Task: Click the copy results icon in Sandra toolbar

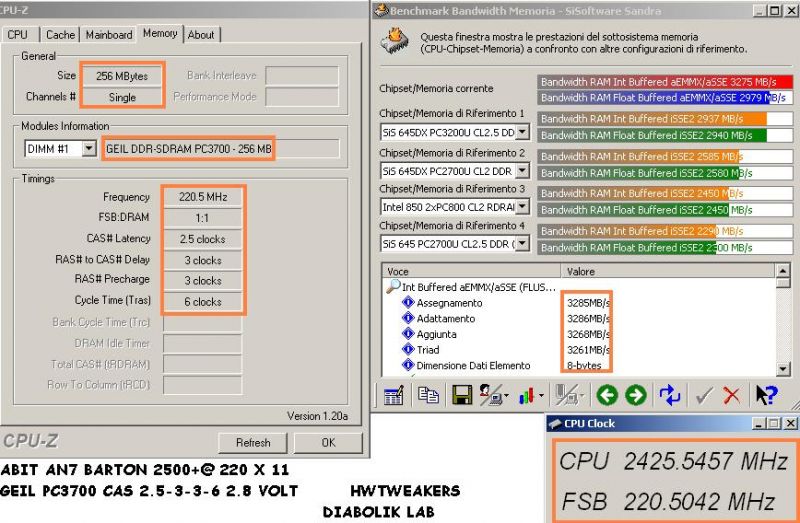Action: [428, 395]
